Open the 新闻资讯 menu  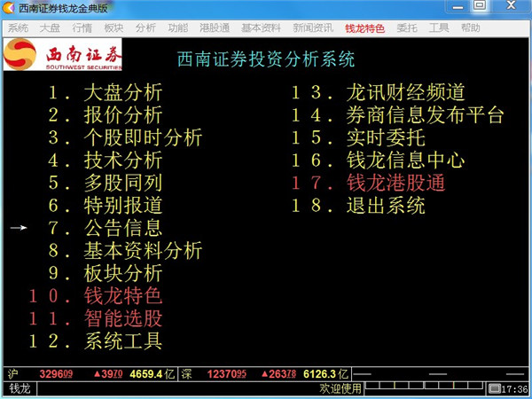point(313,27)
